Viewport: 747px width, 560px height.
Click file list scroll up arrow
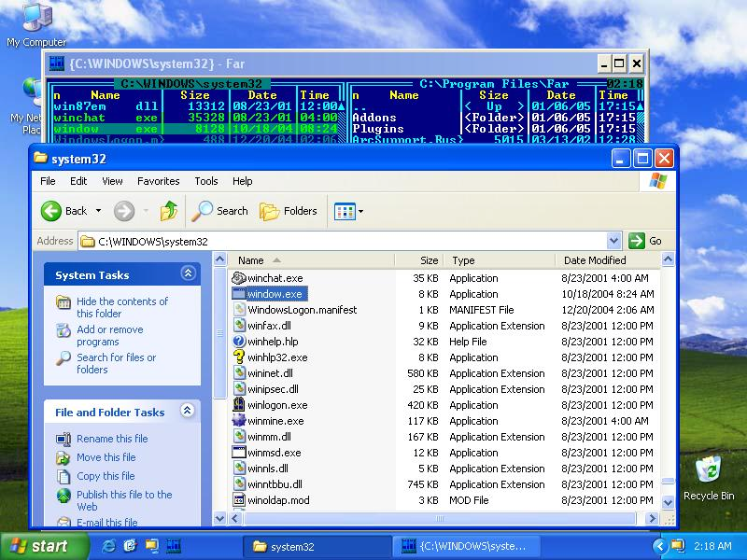[x=668, y=259]
